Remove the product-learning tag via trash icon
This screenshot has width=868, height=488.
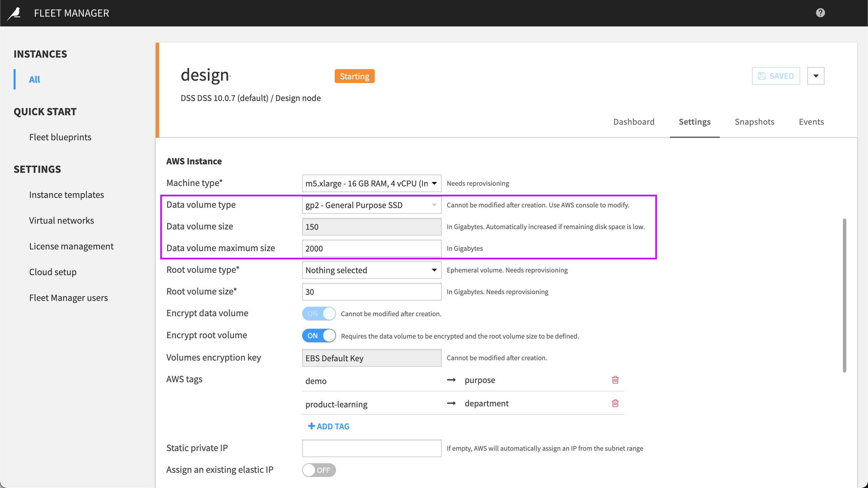click(x=615, y=403)
